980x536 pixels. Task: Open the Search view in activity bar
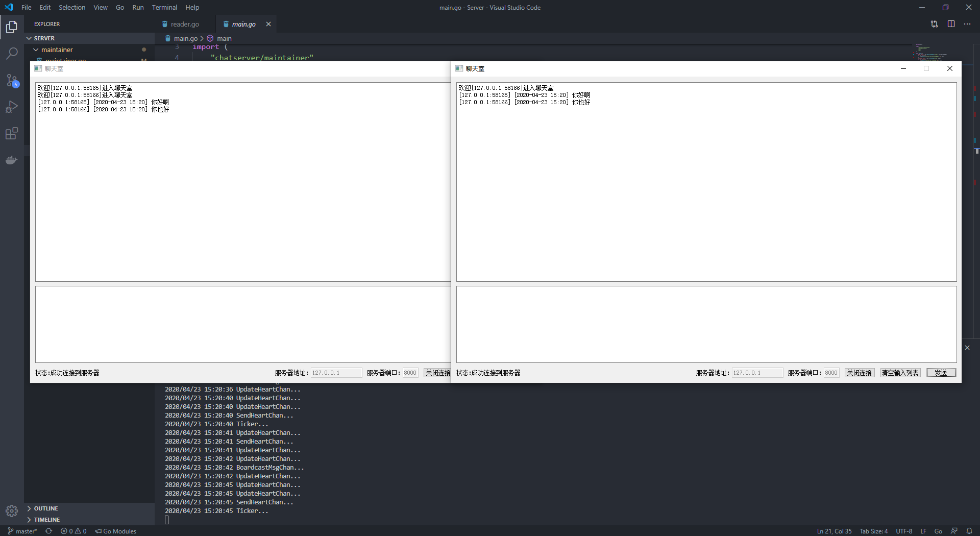click(x=12, y=53)
